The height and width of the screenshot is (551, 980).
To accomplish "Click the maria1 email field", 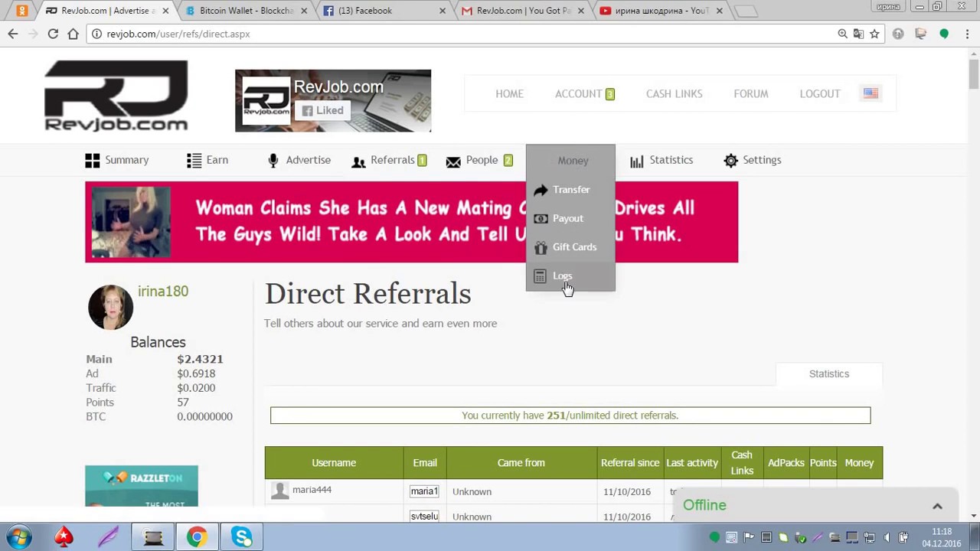I will point(424,491).
